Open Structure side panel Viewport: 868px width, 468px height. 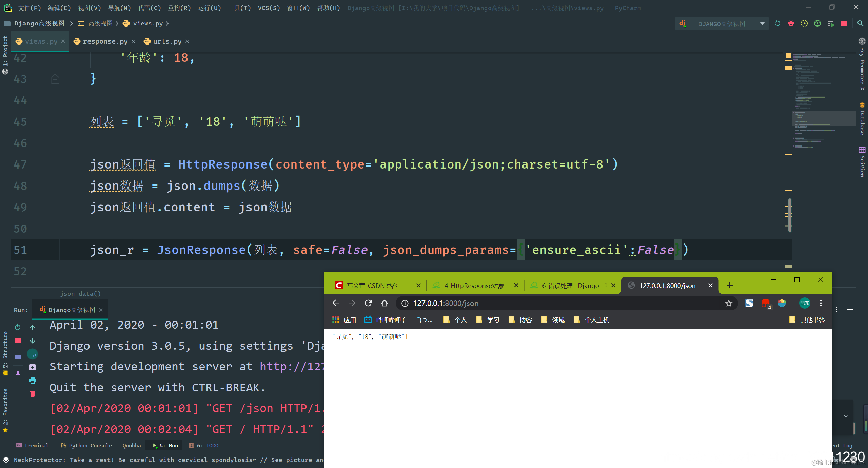(x=5, y=353)
